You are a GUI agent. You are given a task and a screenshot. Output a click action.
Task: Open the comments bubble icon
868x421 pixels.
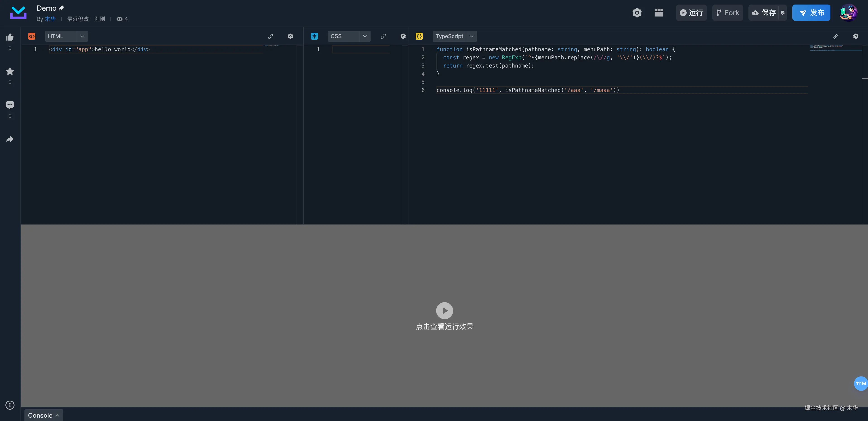point(10,105)
